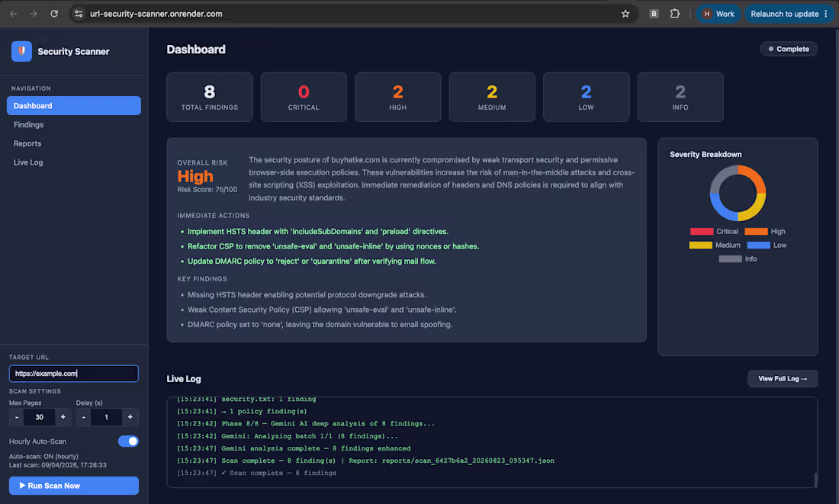Screen dimensions: 839x504
Task: Click the Complete status badge
Action: (x=789, y=49)
